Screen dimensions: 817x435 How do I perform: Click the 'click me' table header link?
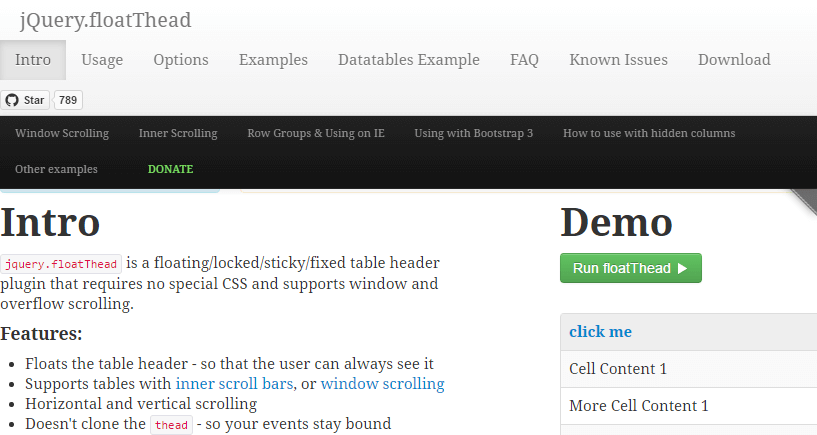pyautogui.click(x=600, y=332)
